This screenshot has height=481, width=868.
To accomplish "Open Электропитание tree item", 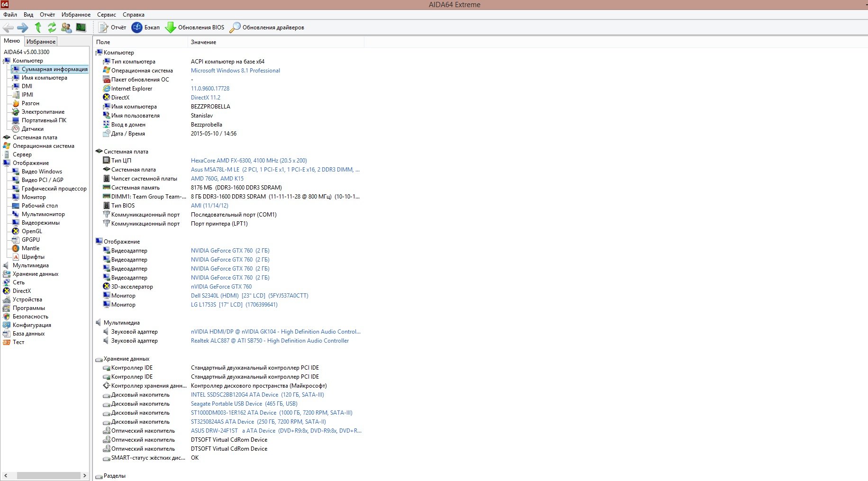I will pyautogui.click(x=43, y=112).
